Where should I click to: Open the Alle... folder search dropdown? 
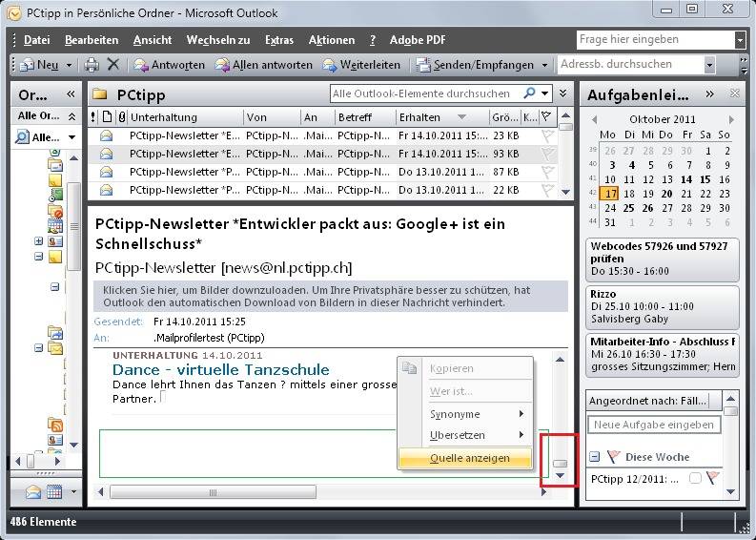coord(72,137)
